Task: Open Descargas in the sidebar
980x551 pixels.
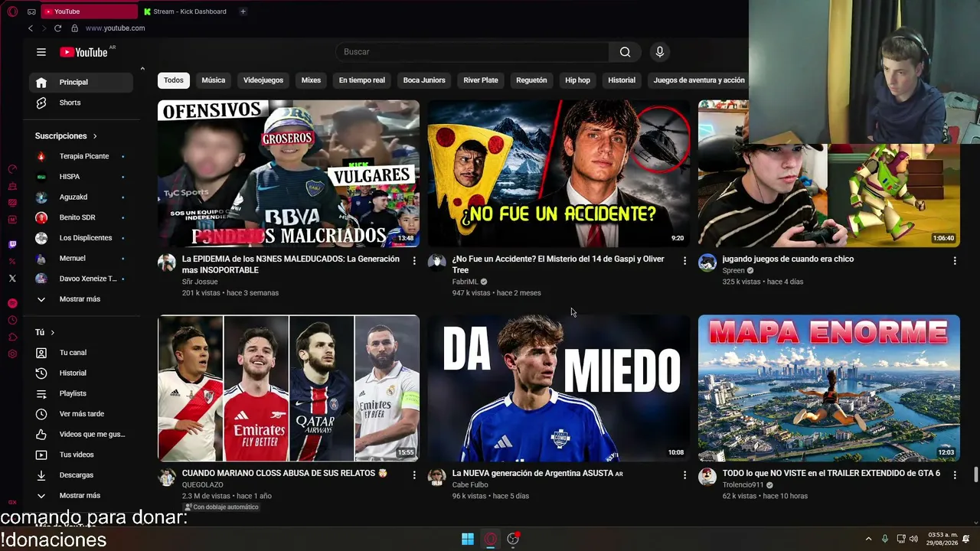Action: pos(81,475)
